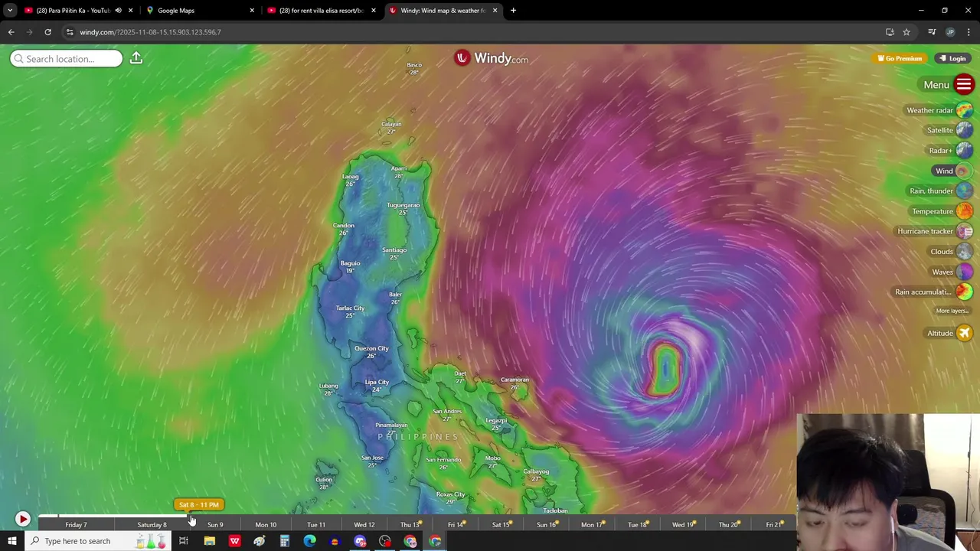The image size is (980, 551).
Task: Jump timeline to premium Mon 17
Action: 593,525
